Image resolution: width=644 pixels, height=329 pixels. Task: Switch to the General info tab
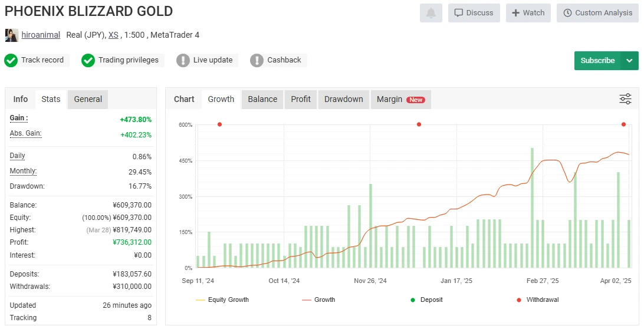click(88, 99)
